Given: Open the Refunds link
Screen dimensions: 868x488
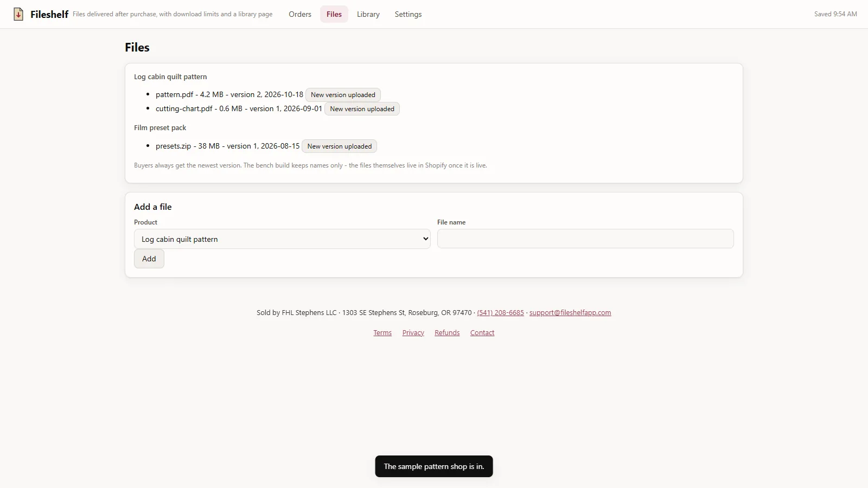Looking at the screenshot, I should tap(447, 333).
